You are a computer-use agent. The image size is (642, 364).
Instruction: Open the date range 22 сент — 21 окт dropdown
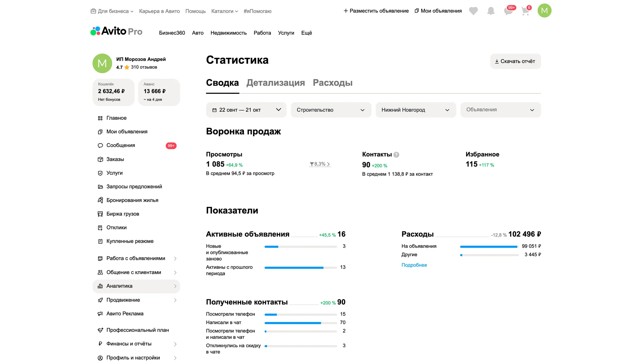[x=246, y=110]
